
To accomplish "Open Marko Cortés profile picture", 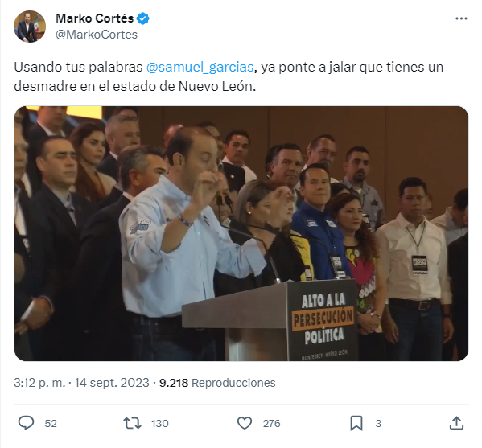I will [30, 27].
